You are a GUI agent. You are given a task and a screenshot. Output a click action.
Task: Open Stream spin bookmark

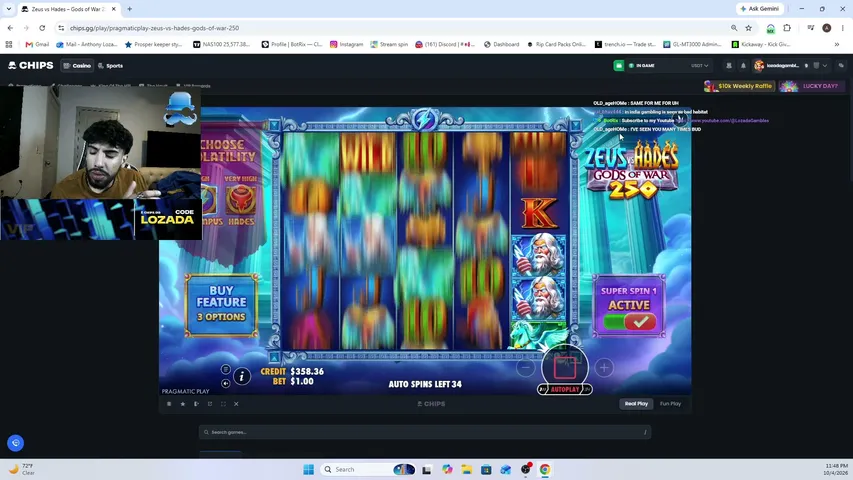[389, 45]
